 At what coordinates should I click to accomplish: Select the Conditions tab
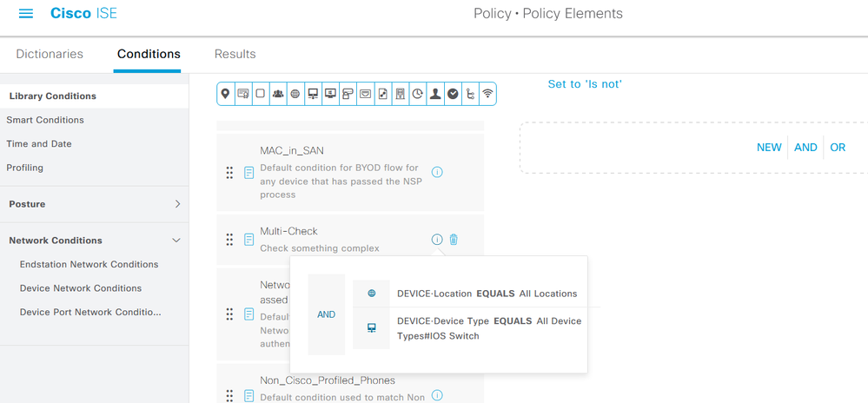point(149,54)
